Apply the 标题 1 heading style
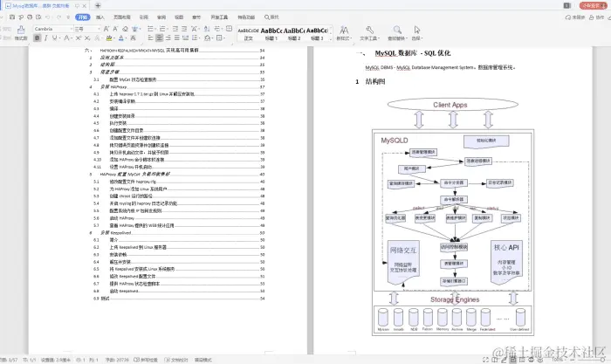This screenshot has width=611, height=364. point(271,34)
